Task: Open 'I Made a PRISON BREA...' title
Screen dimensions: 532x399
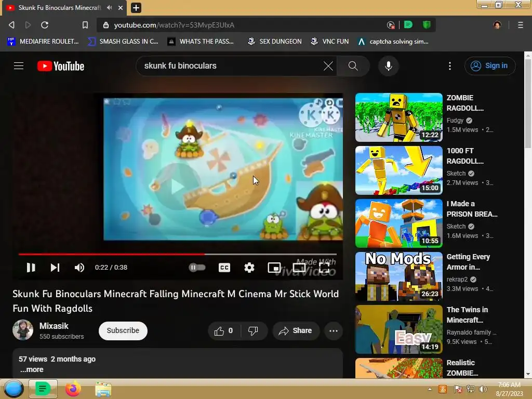Action: coord(472,209)
